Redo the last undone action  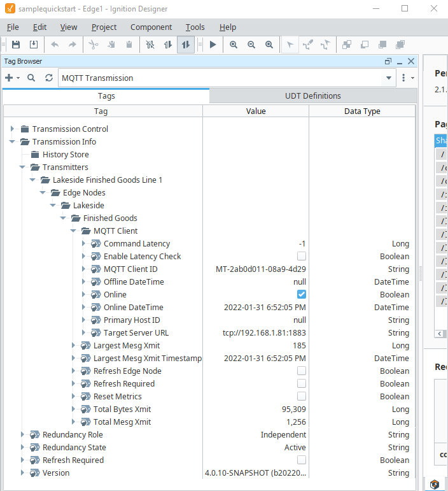click(73, 45)
